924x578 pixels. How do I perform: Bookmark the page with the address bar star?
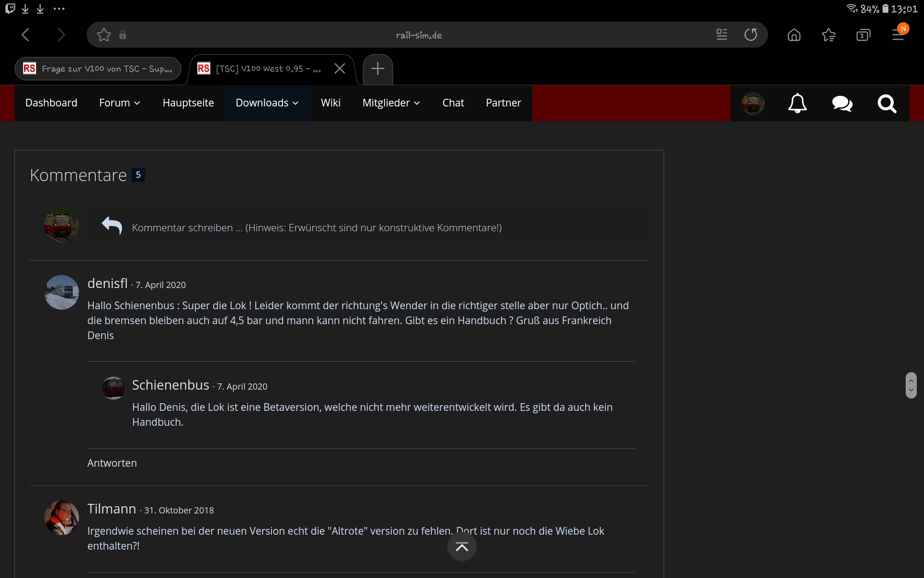[x=104, y=35]
